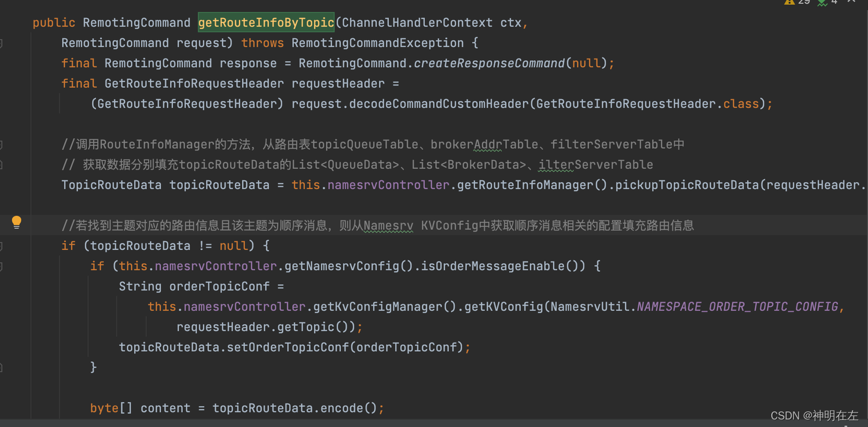
Task: Click 'decodeCommandCustomHeader' method call
Action: (439, 104)
